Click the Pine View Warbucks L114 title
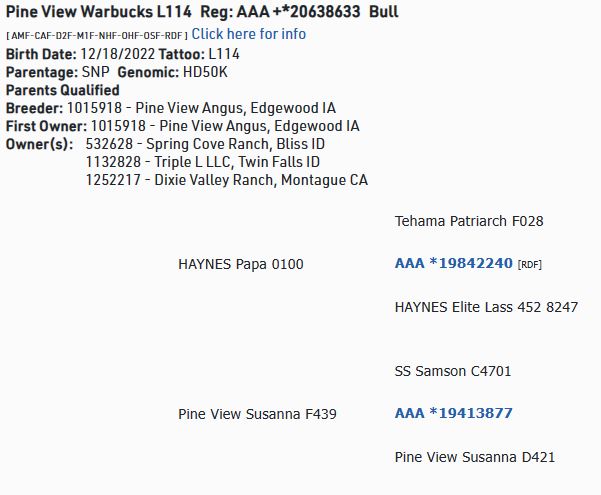This screenshot has width=601, height=495. [x=99, y=13]
